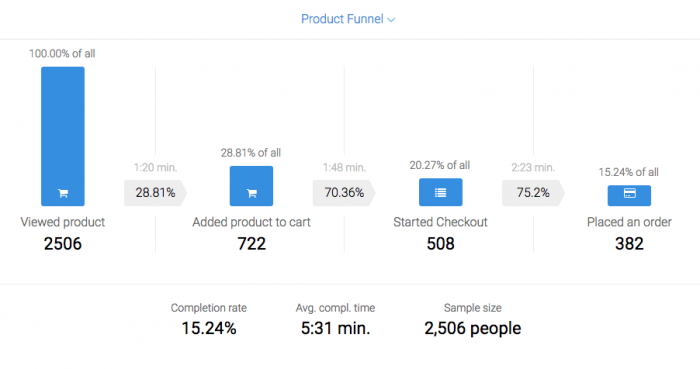The height and width of the screenshot is (369, 700).
Task: Click the 722 added to cart count
Action: 251,244
